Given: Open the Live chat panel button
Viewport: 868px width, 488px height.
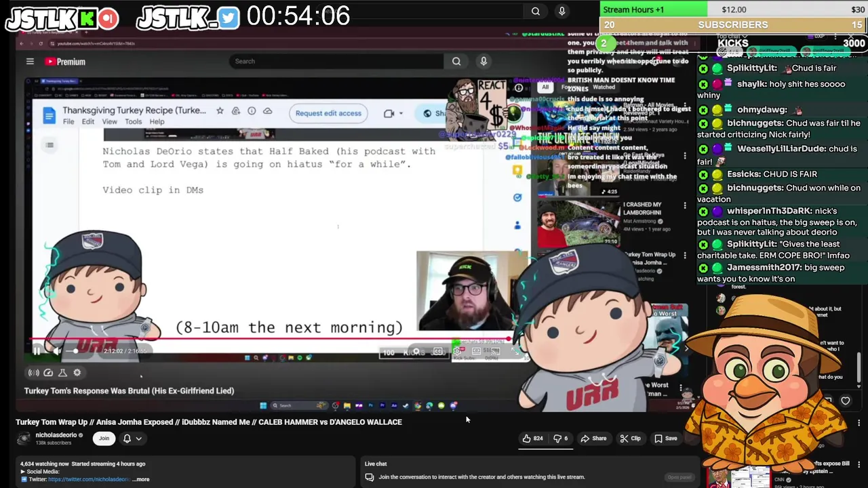Looking at the screenshot, I should [x=679, y=477].
